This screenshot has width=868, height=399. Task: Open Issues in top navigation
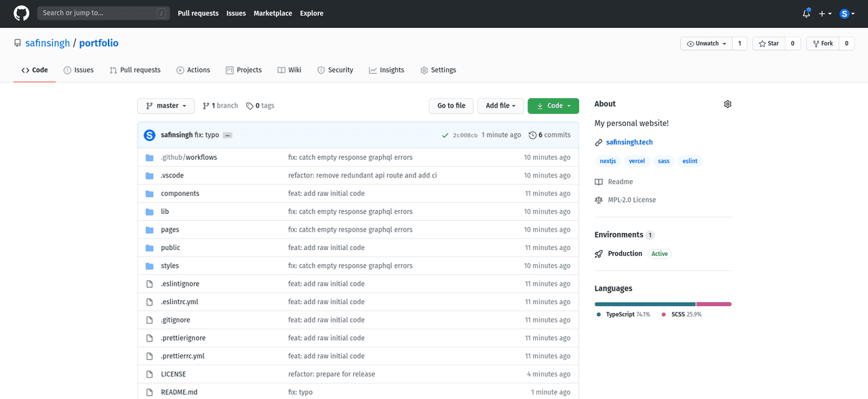pos(236,13)
